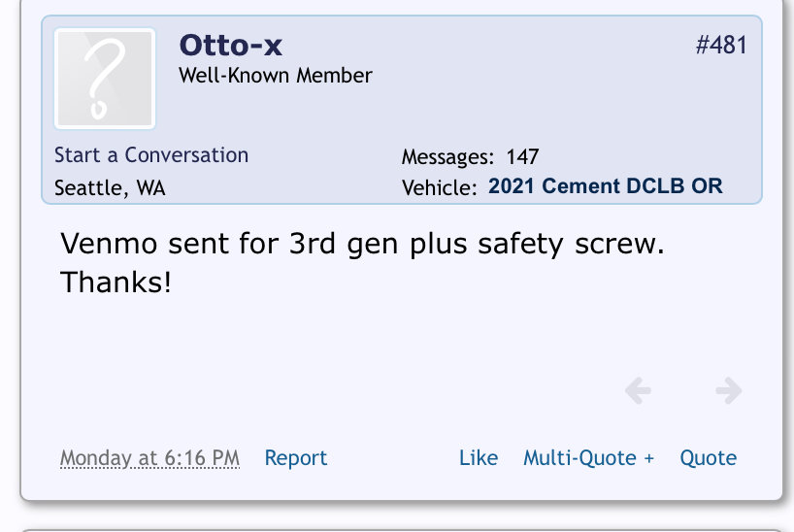This screenshot has width=794, height=532.
Task: Click the Well-Known Member title
Action: (x=276, y=76)
